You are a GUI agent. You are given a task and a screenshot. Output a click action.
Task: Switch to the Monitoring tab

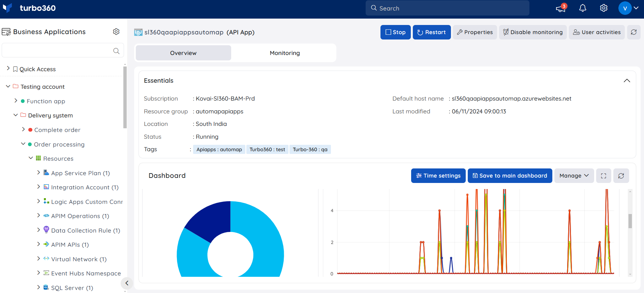tap(285, 53)
